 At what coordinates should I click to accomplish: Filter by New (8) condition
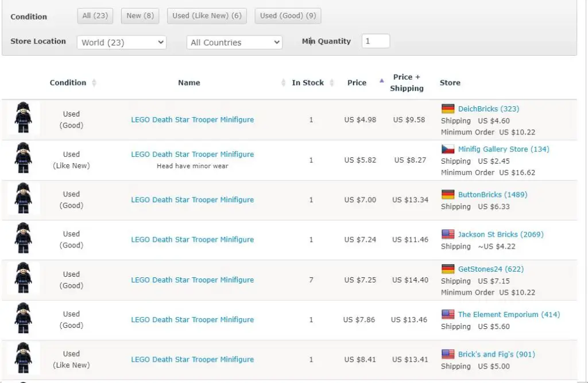[x=140, y=16]
